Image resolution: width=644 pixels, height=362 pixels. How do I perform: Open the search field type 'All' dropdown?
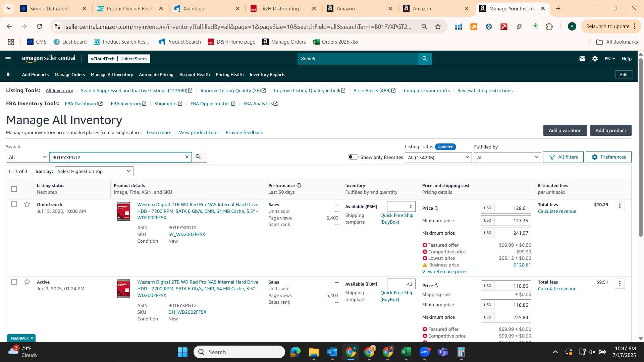click(28, 157)
